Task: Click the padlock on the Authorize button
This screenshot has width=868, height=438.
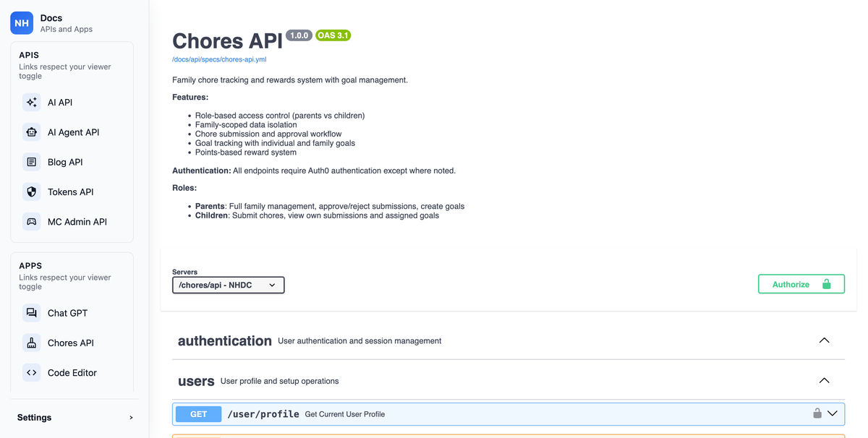Action: pos(826,283)
